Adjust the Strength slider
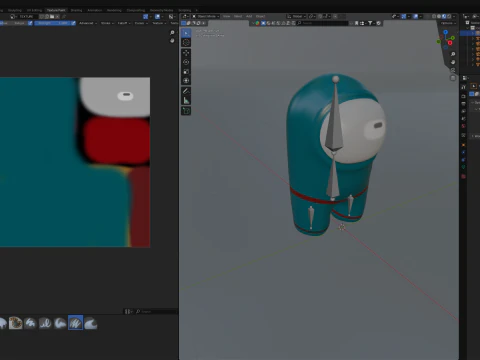 (52, 23)
